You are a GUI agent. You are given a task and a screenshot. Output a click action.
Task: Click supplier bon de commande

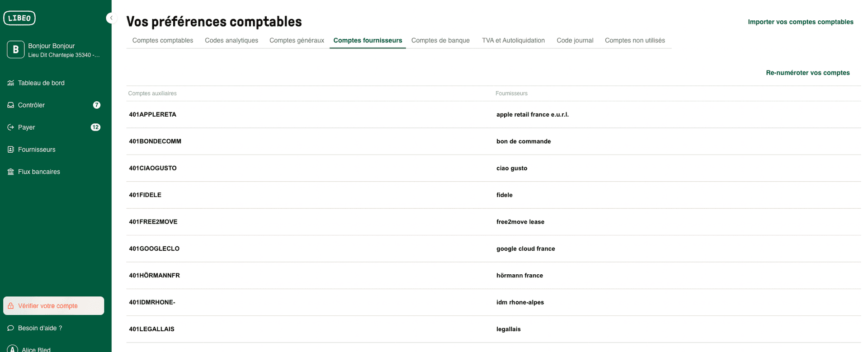(524, 141)
